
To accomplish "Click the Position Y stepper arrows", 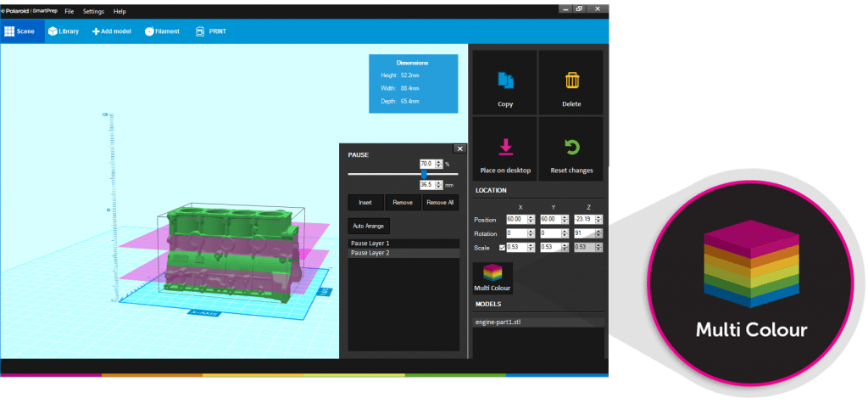I will pyautogui.click(x=565, y=220).
